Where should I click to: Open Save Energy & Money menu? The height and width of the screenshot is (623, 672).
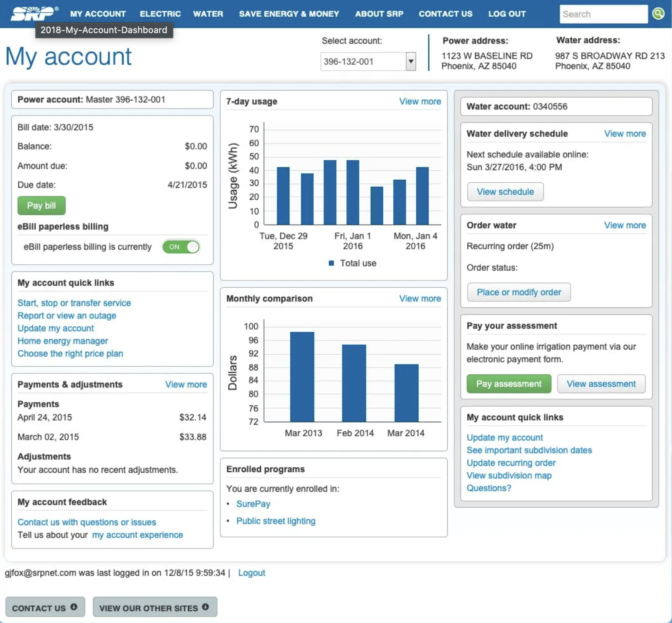289,14
